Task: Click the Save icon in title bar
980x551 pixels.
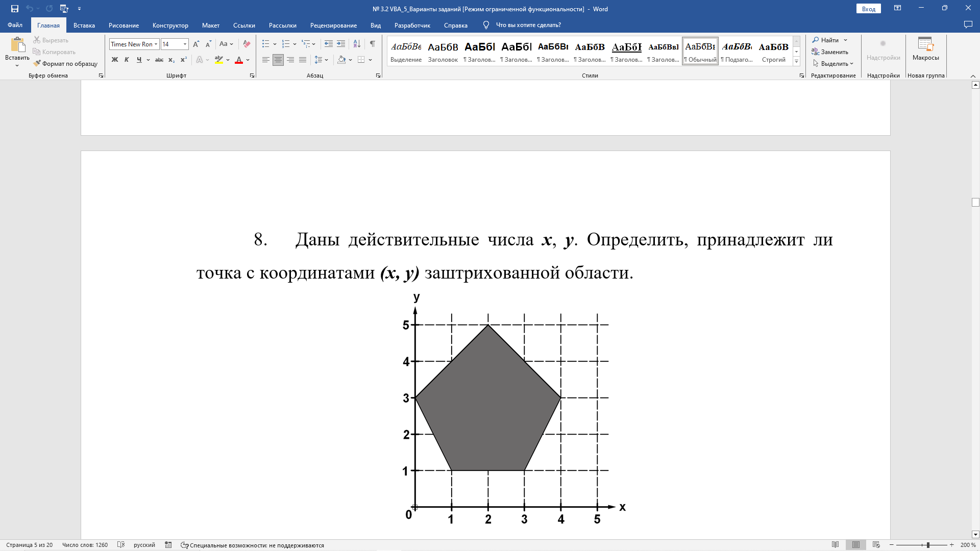Action: coord(15,9)
